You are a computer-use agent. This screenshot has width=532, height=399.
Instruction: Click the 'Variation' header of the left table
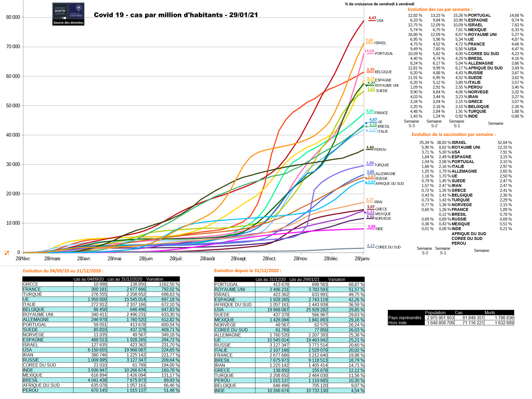click(x=155, y=279)
